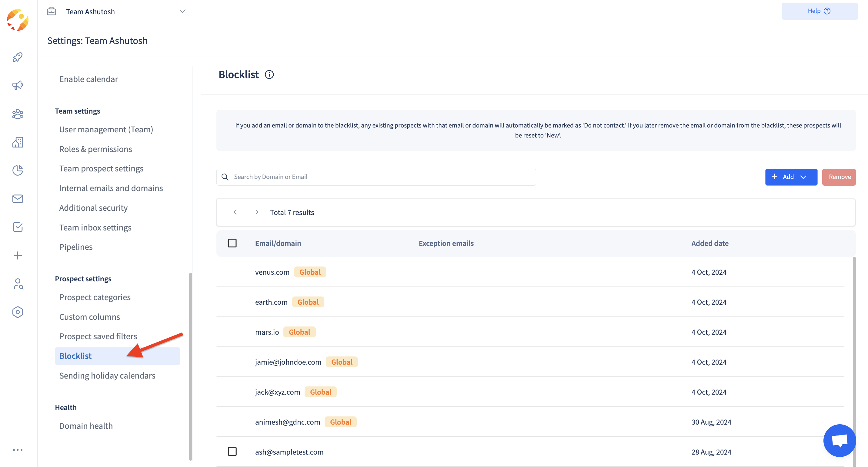This screenshot has width=868, height=467.
Task: Open the prospects people group icon
Action: [18, 114]
